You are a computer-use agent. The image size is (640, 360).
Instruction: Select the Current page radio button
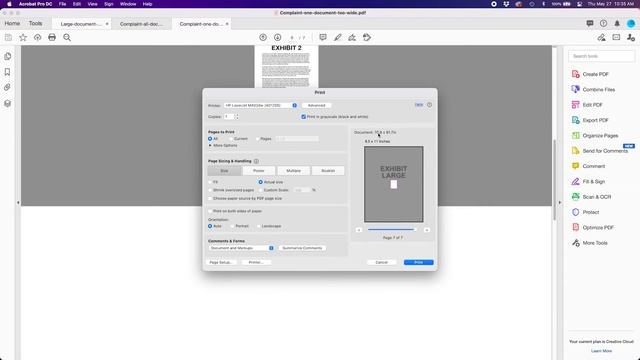(x=231, y=139)
